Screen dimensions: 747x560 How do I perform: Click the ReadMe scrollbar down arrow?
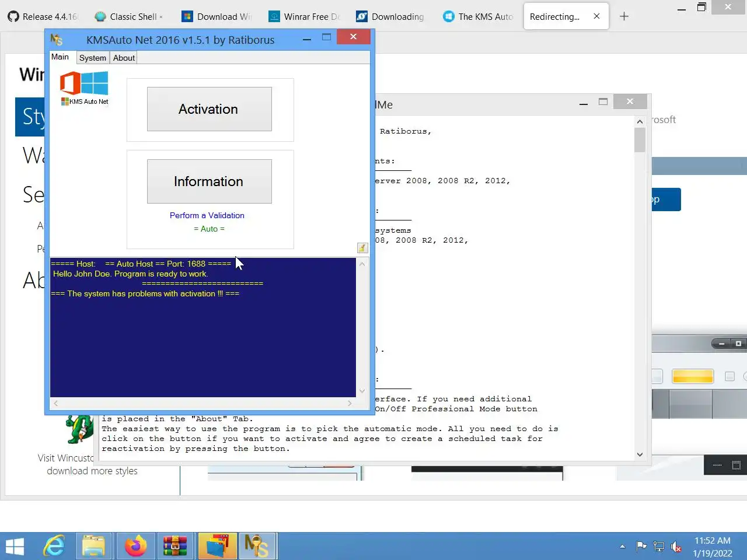pyautogui.click(x=640, y=454)
